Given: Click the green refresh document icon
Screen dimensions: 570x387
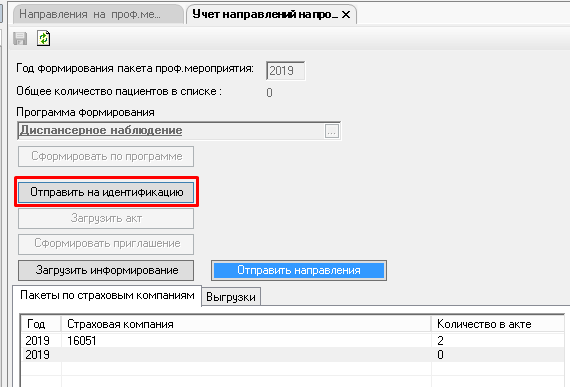Looking at the screenshot, I should pyautogui.click(x=44, y=38).
